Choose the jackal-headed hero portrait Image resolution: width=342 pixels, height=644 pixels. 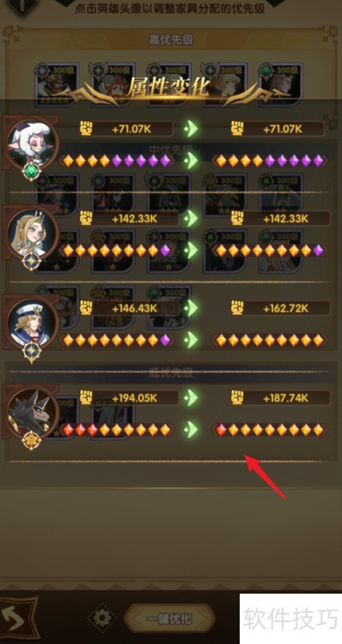point(31,412)
